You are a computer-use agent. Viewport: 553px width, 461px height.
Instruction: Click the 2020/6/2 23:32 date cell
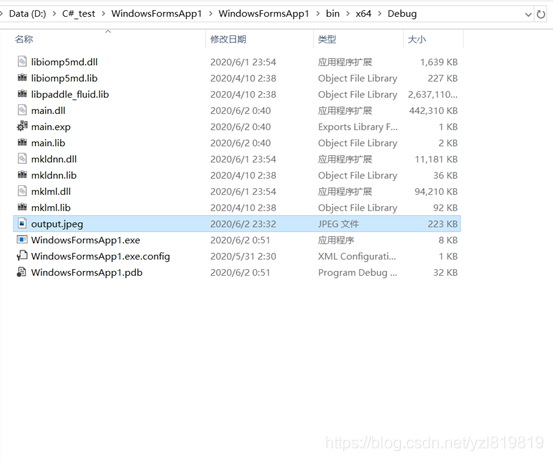243,224
